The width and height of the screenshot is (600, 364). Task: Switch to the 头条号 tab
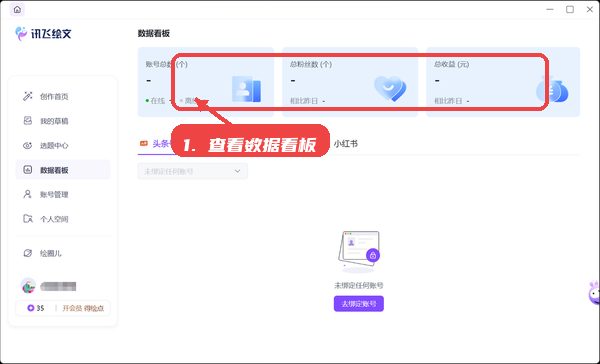coord(155,144)
